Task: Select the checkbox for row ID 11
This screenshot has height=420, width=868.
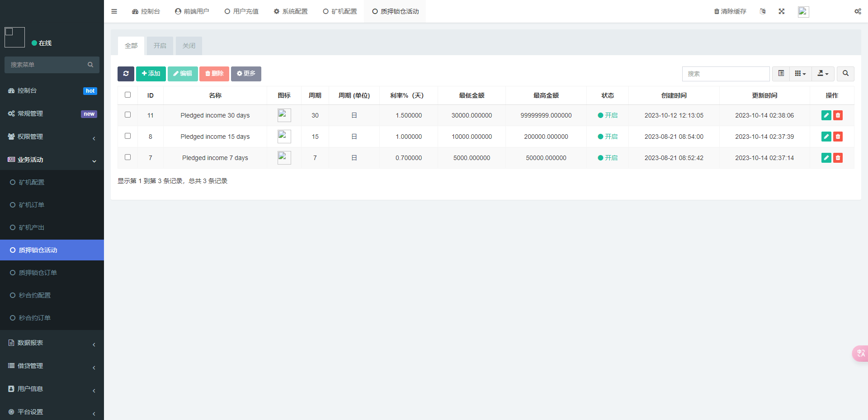Action: [x=127, y=115]
